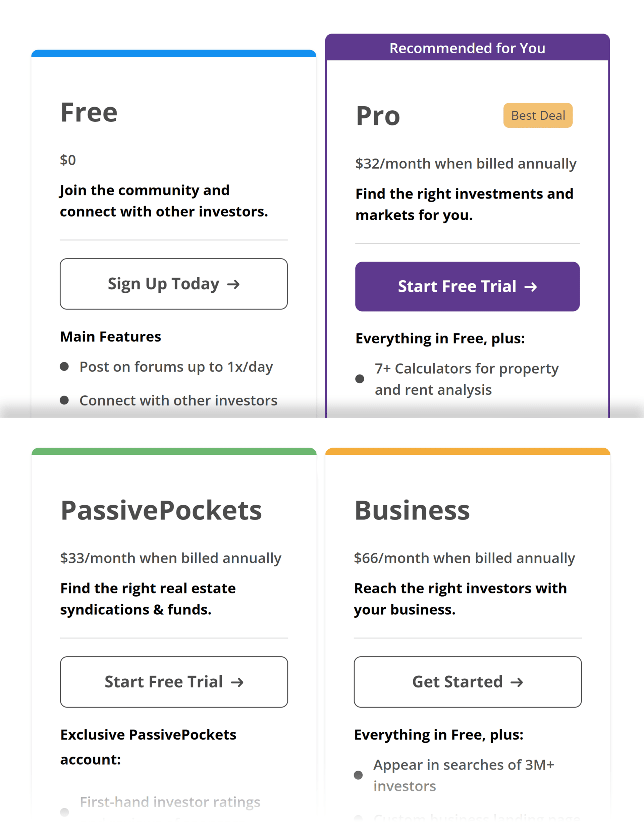
Task: Click the arrow icon in Sign Up Today
Action: (x=233, y=284)
